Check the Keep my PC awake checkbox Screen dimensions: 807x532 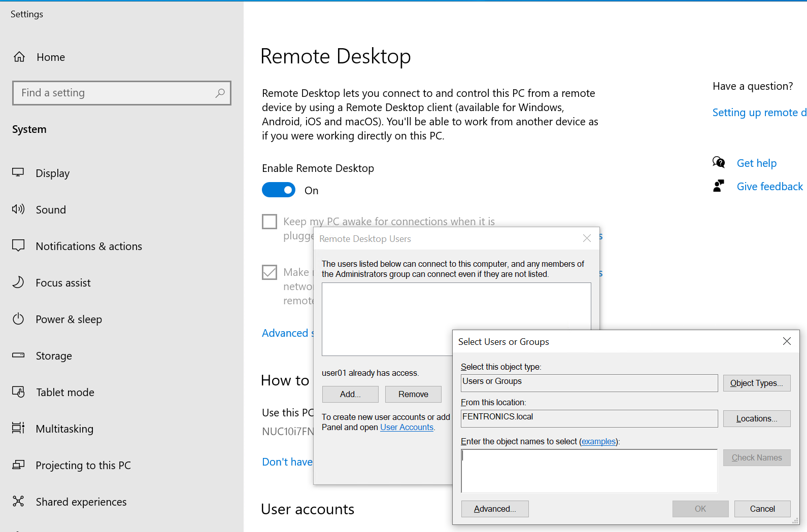click(270, 222)
